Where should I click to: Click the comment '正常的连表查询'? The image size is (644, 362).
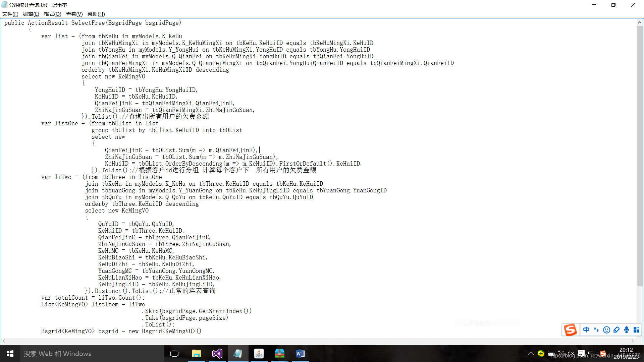point(192,291)
